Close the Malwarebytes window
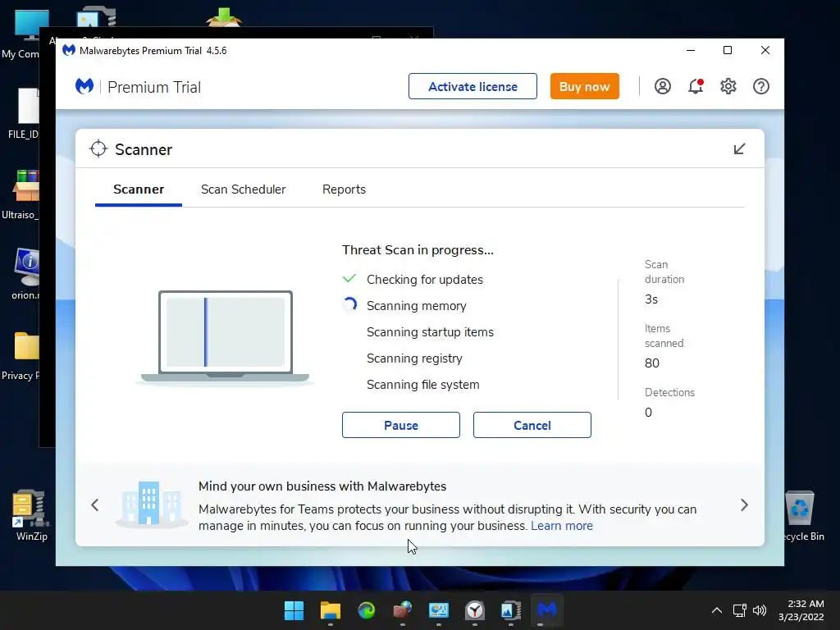 point(765,50)
